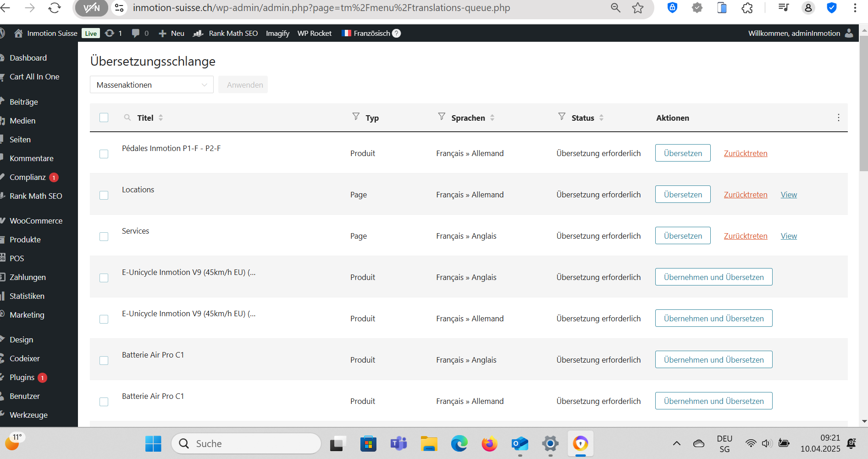
Task: Open browser media control icon
Action: coord(784,8)
